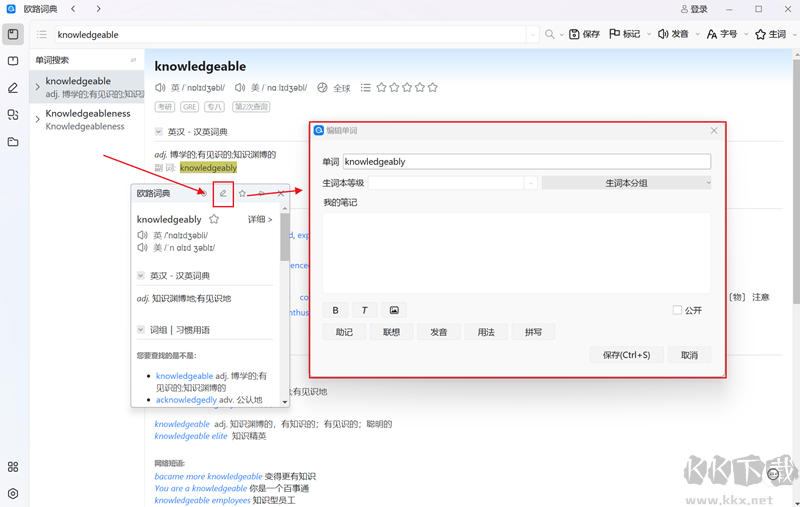
Task: Check the 公开 public checkbox
Action: coord(677,310)
